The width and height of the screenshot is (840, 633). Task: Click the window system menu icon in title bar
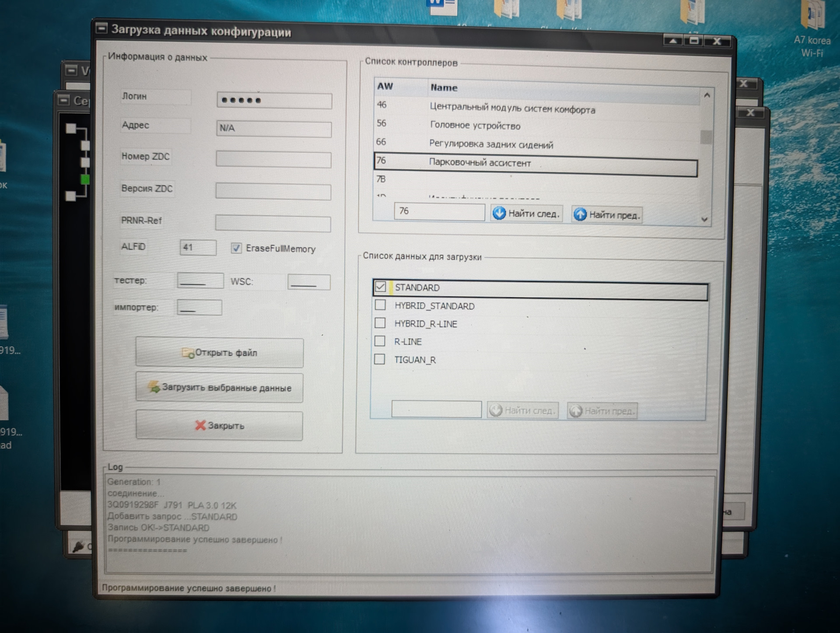click(x=101, y=29)
